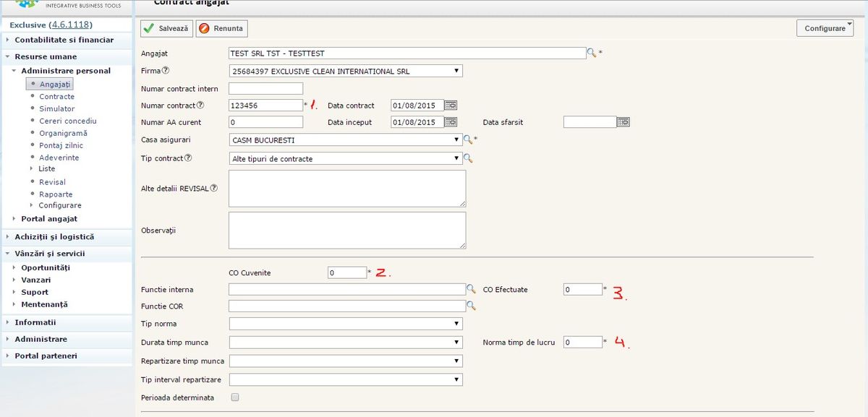Click the lookup icon for Functie COR
Screen dimensions: 868x417
pos(471,306)
